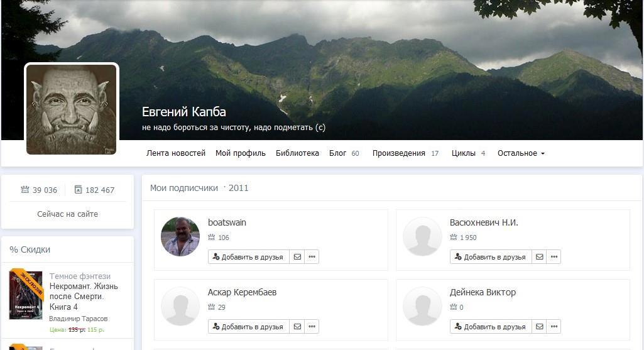Image resolution: width=644 pixels, height=350 pixels.
Task: Add Васюхневич Н.И. to friends
Action: (x=491, y=257)
